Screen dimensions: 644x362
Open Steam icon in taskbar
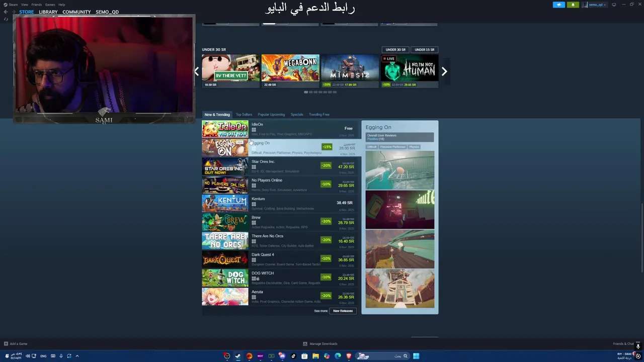click(x=238, y=356)
